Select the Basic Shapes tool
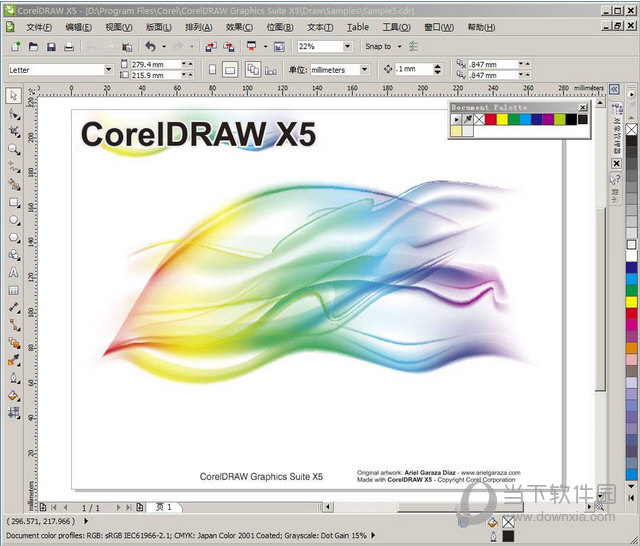Screen dimensions: 640x546 (14, 255)
